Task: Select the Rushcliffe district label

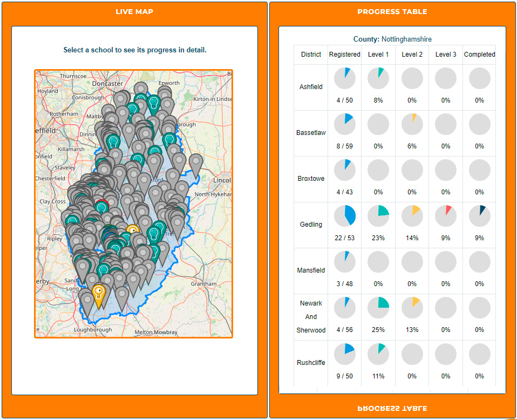Action: [x=311, y=363]
